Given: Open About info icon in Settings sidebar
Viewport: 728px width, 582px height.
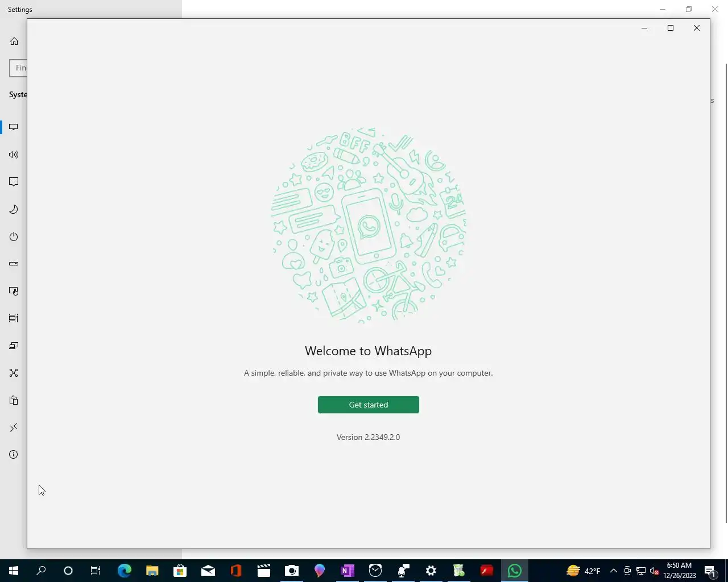Looking at the screenshot, I should click(x=14, y=455).
